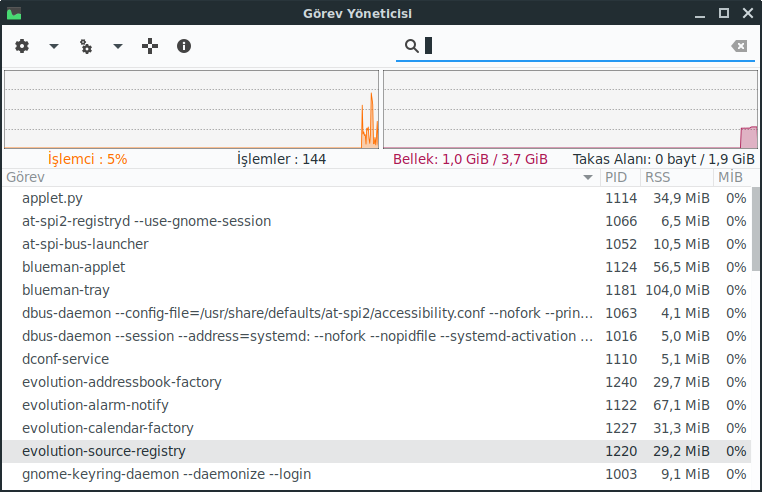Toggle sort order arrow in Görev header
This screenshot has height=492, width=762.
[588, 177]
